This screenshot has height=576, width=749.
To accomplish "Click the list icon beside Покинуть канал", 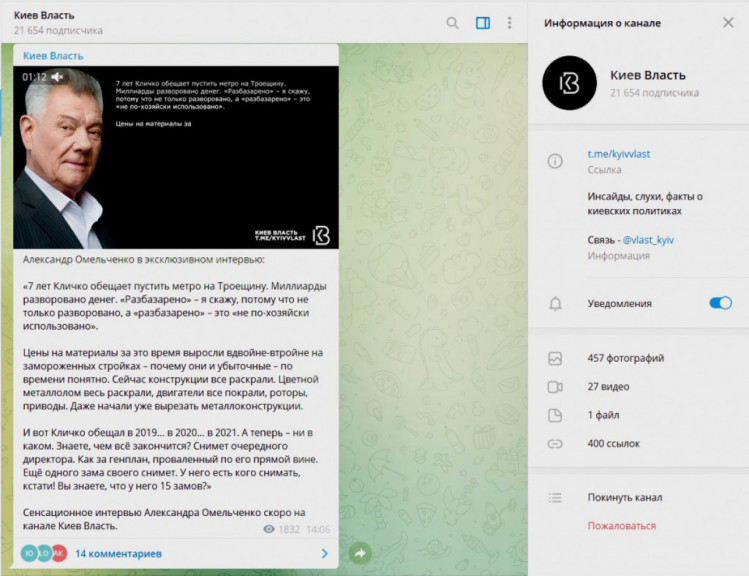I will [555, 498].
